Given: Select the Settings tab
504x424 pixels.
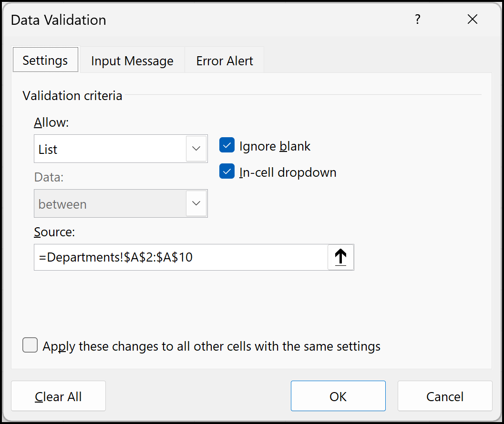Looking at the screenshot, I should (45, 60).
